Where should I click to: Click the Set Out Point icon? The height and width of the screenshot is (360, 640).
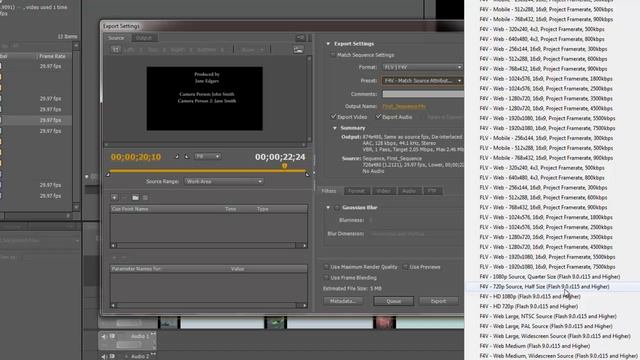(x=187, y=156)
